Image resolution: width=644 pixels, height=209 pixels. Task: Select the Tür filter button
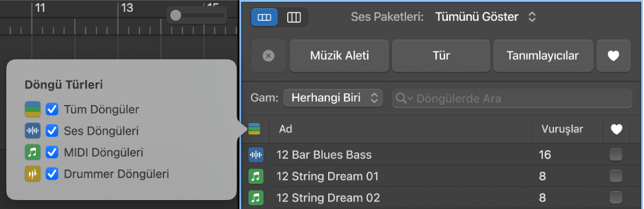(441, 56)
